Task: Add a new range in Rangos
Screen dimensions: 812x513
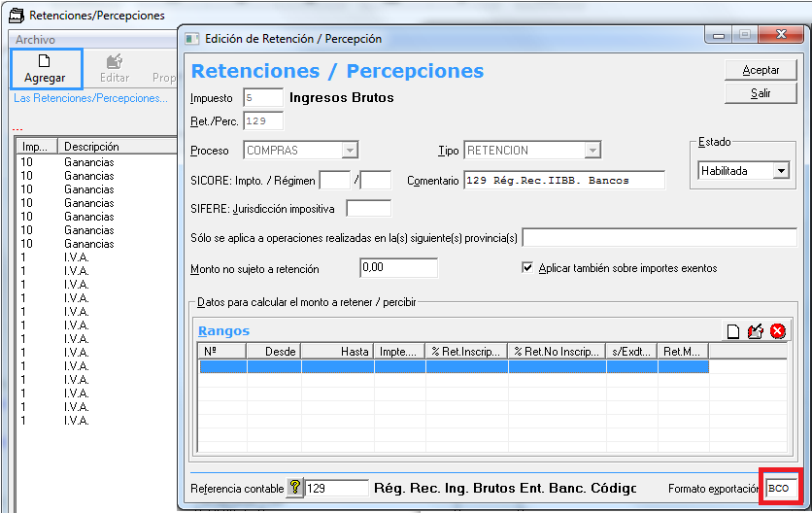Action: click(x=735, y=331)
